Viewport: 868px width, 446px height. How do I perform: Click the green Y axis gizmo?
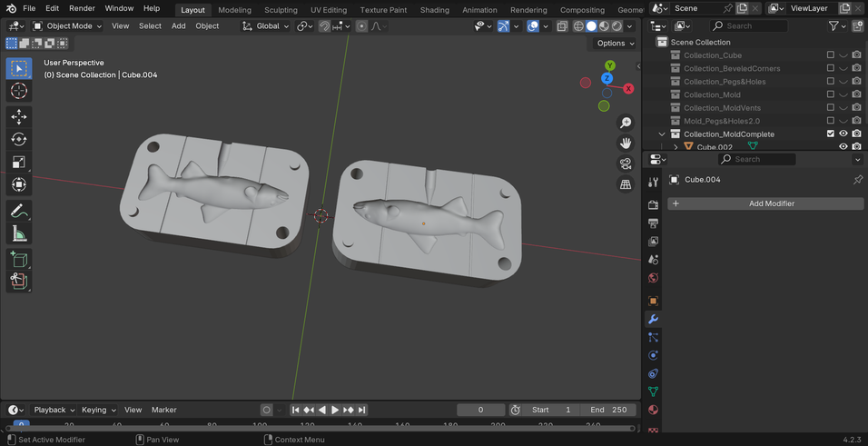pos(610,65)
